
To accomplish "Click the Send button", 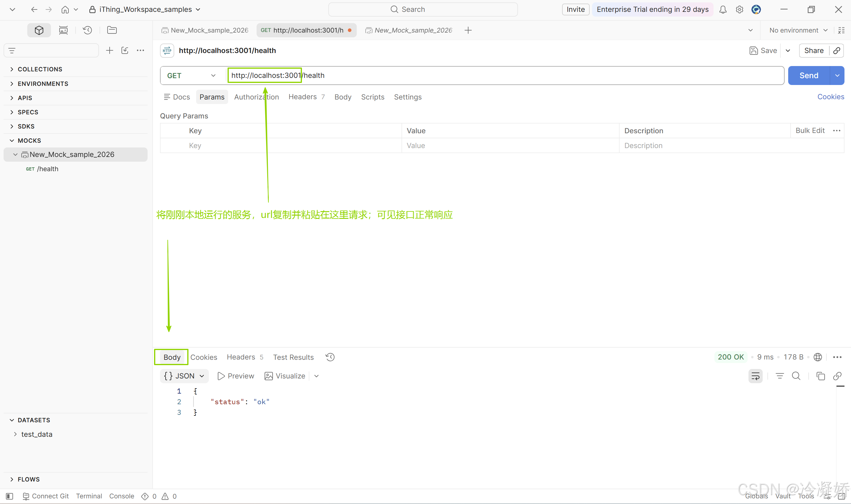I will tap(809, 76).
